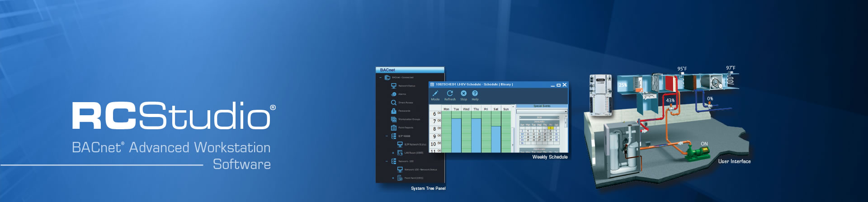Select the Direct Access magnifier icon
This screenshot has width=868, height=202.
394,103
